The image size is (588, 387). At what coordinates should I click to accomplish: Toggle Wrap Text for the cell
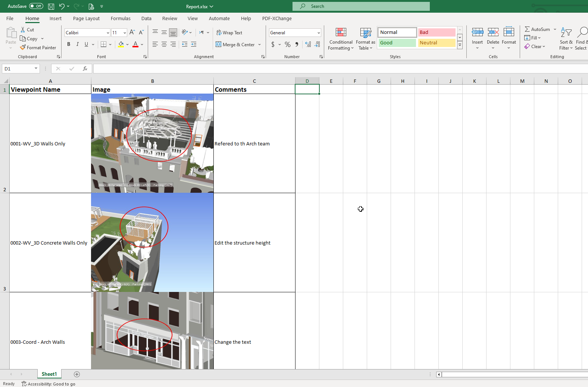(x=229, y=32)
